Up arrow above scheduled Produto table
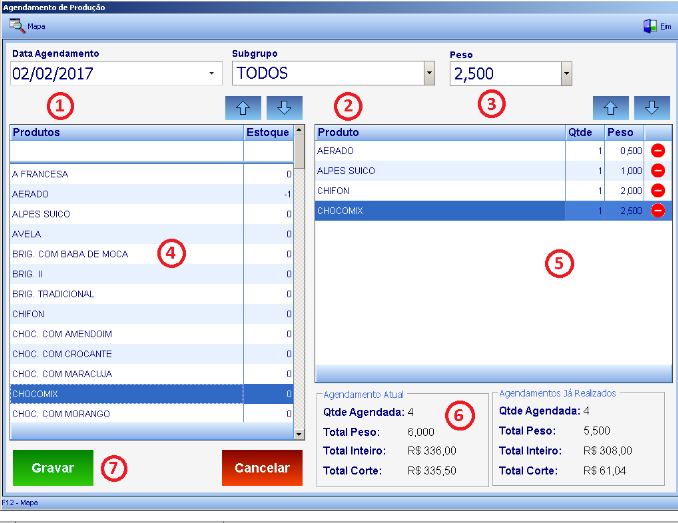Viewport: 678px width, 523px height. [x=611, y=108]
